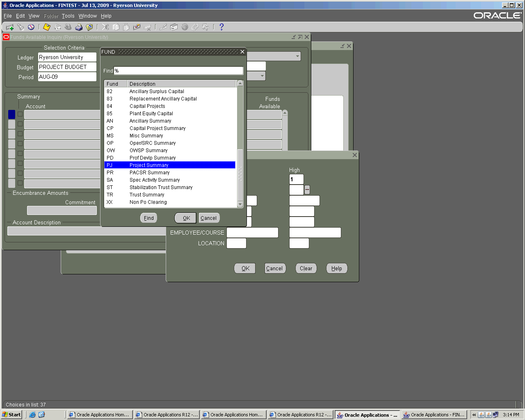
Task: Open the View menu
Action: coord(34,16)
